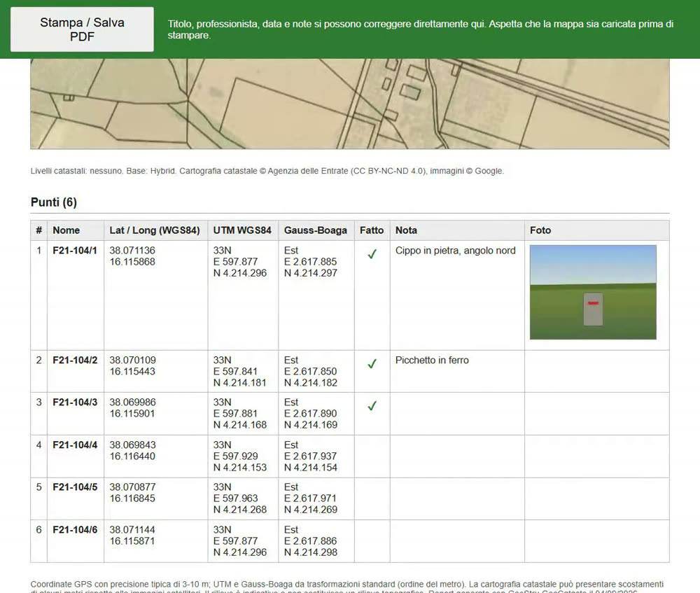The height and width of the screenshot is (593, 700).
Task: Click the green checkmark for F21-104/1
Action: 372,254
